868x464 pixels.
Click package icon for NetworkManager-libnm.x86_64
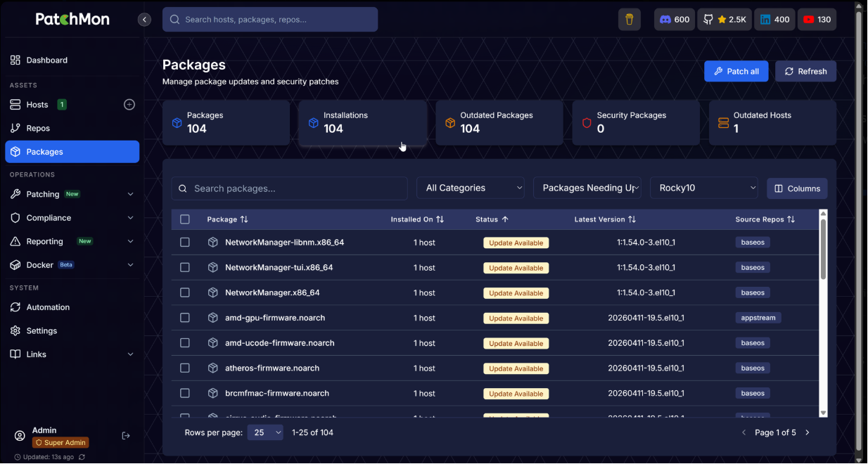click(x=213, y=243)
